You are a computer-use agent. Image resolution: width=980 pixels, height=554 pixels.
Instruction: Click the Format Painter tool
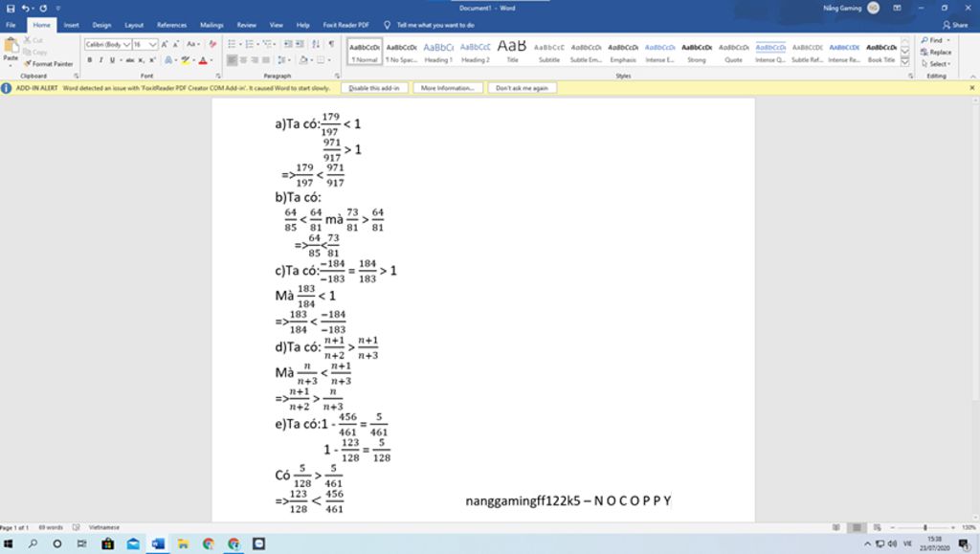48,64
